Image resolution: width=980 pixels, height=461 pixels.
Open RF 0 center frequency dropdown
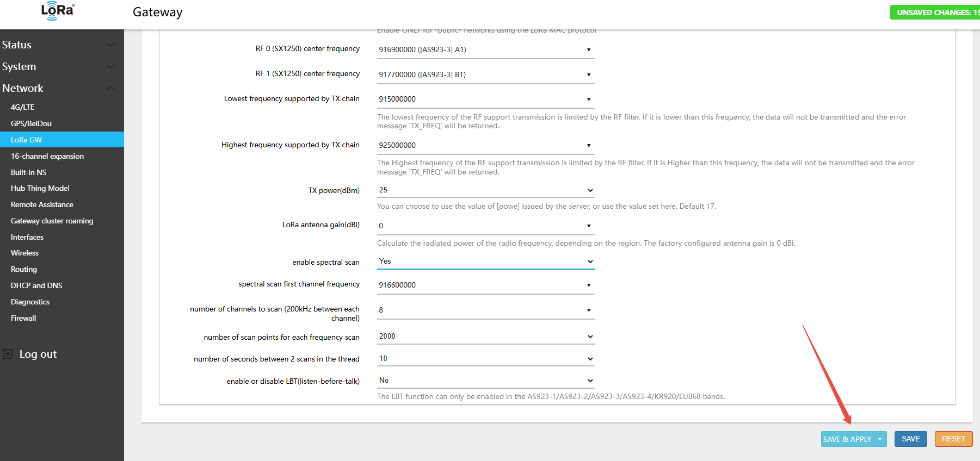pos(485,49)
